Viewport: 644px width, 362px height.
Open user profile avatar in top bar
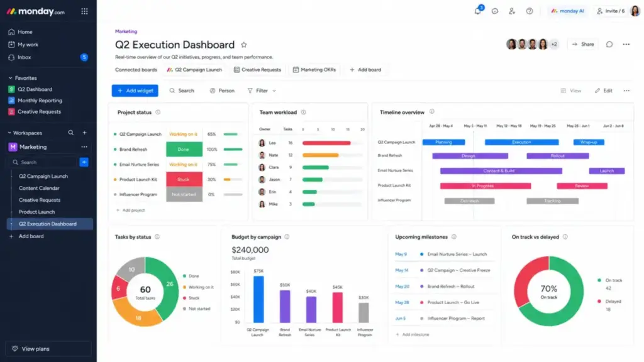tap(635, 11)
